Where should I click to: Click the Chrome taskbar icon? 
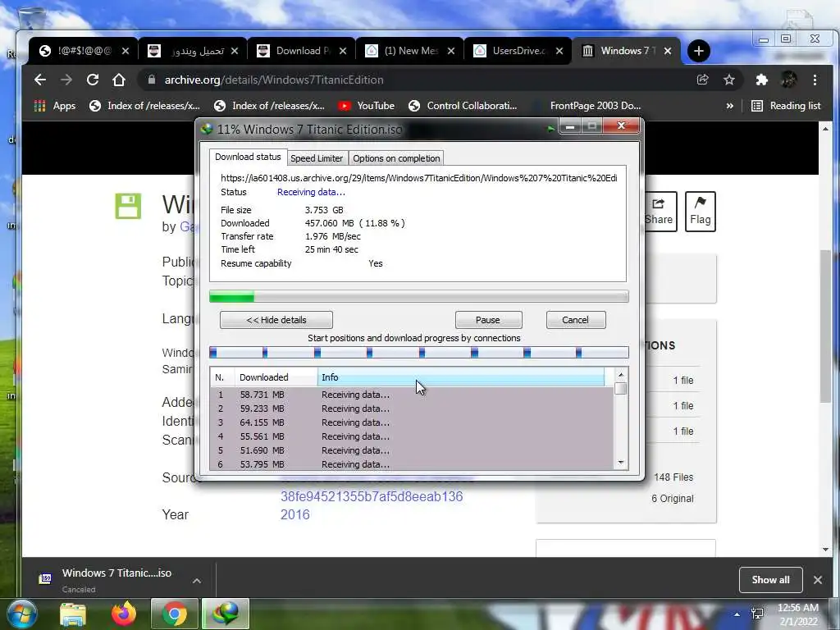[x=175, y=614]
